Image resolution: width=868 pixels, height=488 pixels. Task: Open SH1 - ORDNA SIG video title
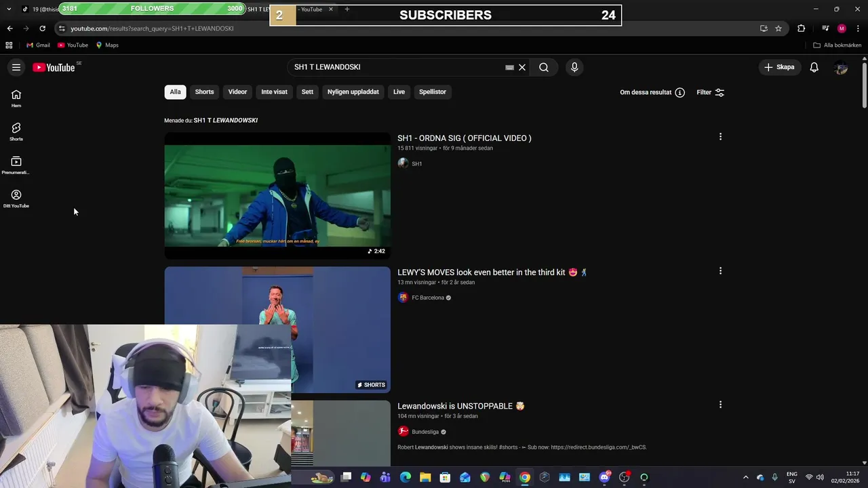[465, 138]
